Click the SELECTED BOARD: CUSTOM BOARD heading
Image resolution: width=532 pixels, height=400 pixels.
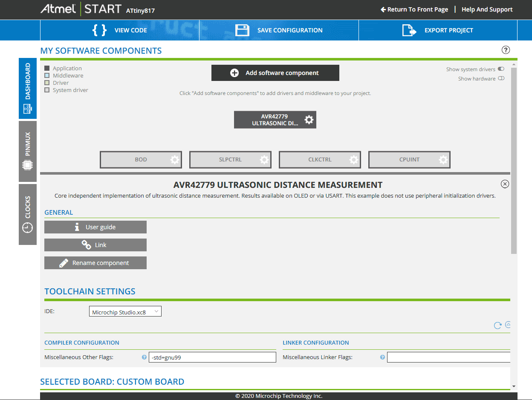point(112,382)
